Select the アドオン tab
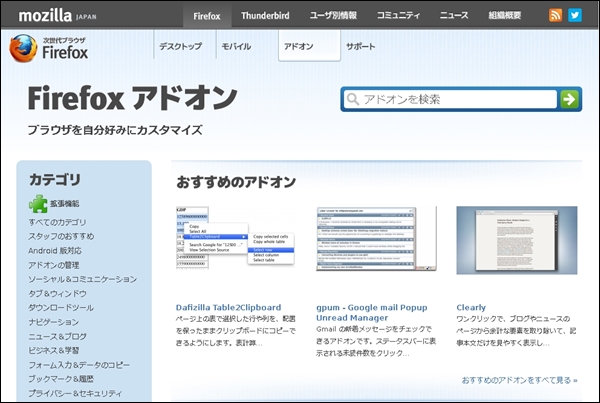 309,46
